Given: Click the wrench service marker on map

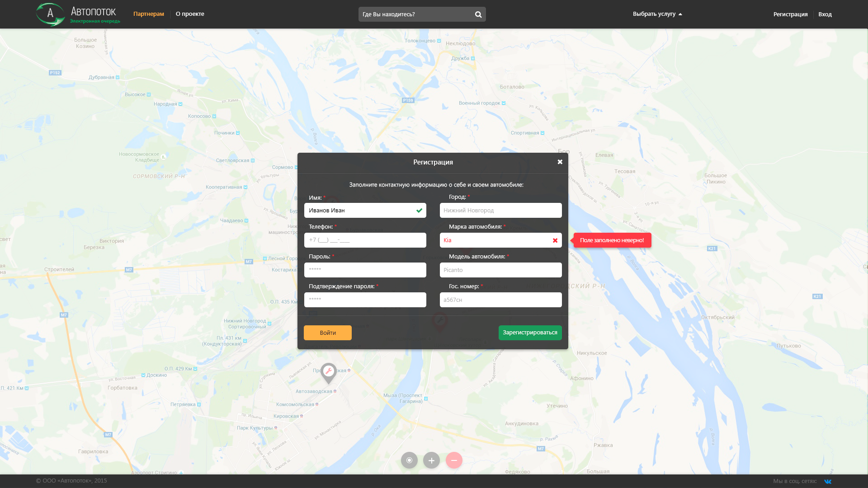Looking at the screenshot, I should click(x=329, y=372).
